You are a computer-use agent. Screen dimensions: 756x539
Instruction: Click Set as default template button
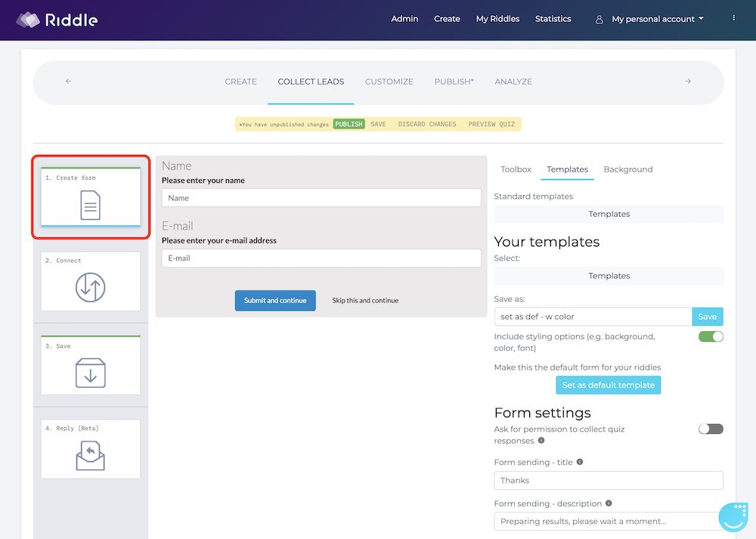point(609,386)
